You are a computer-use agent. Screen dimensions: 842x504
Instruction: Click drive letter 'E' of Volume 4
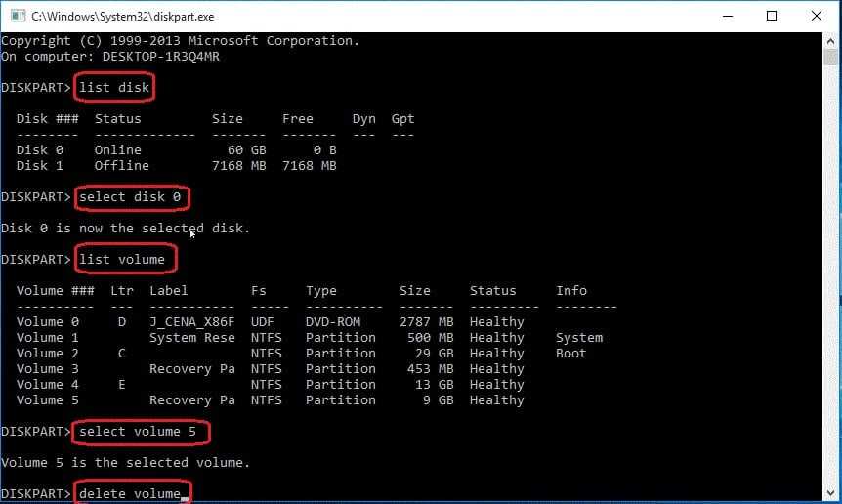pyautogui.click(x=122, y=384)
